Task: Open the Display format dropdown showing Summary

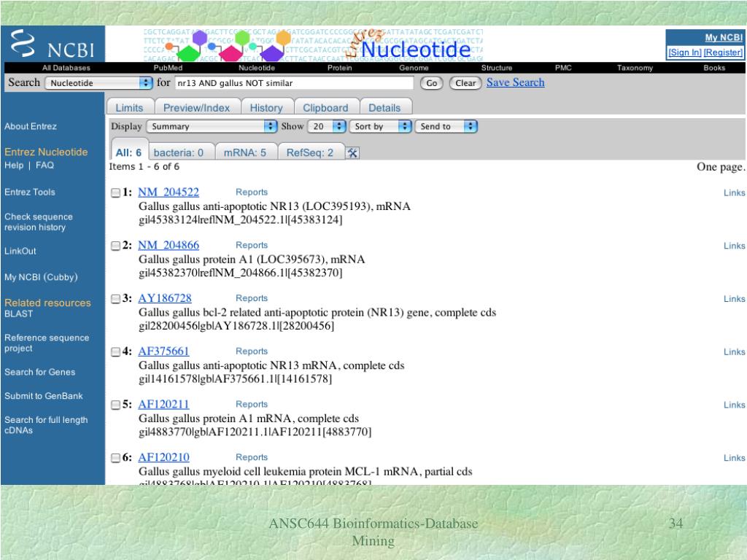Action: point(212,126)
